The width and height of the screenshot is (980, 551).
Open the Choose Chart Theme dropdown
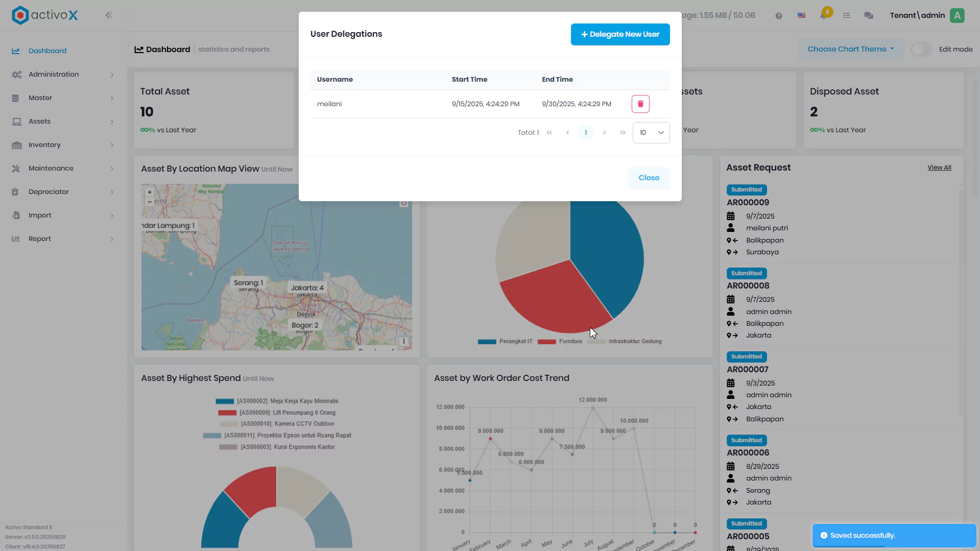pos(851,49)
